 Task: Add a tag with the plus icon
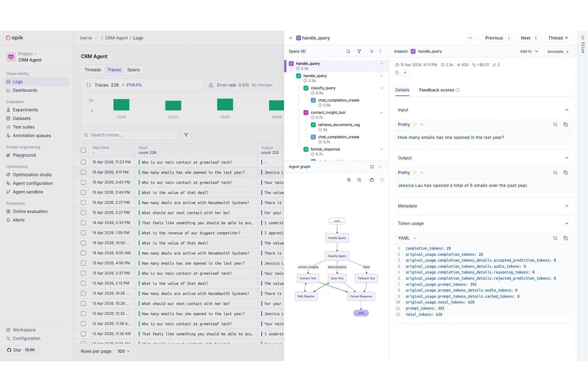point(405,73)
